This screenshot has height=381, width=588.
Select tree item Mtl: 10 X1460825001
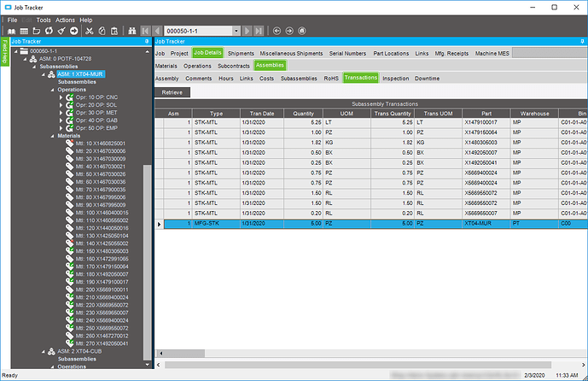tap(101, 144)
